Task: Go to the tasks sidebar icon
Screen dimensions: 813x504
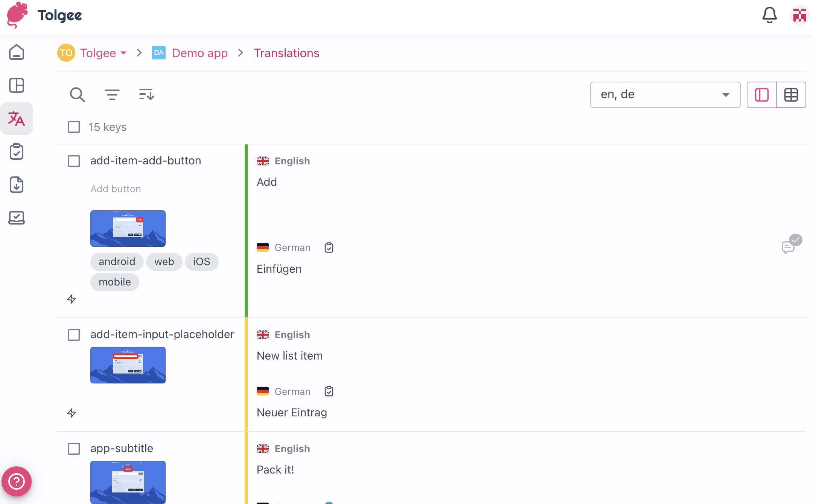Action: 17,152
